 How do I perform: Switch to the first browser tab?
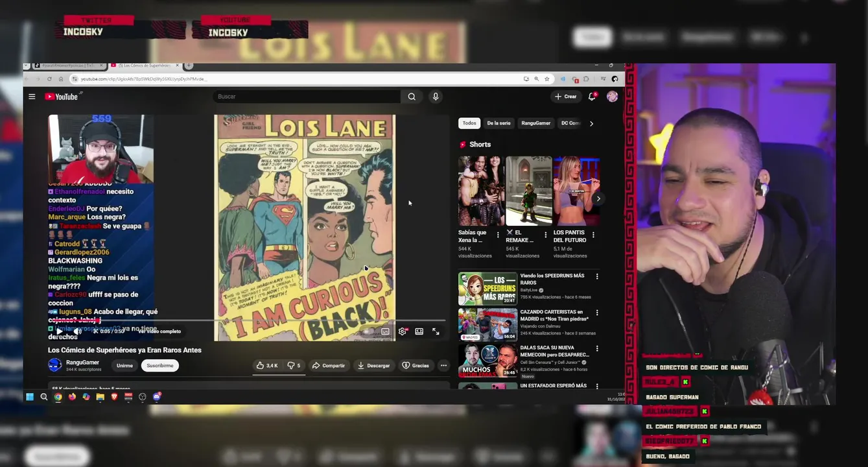pyautogui.click(x=69, y=66)
